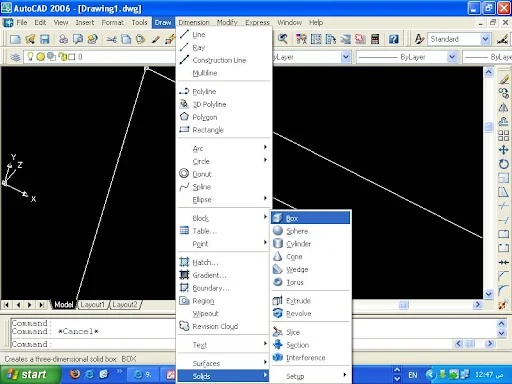Click the vertical scrollbar up arrow
This screenshot has width=512, height=384.
[489, 72]
